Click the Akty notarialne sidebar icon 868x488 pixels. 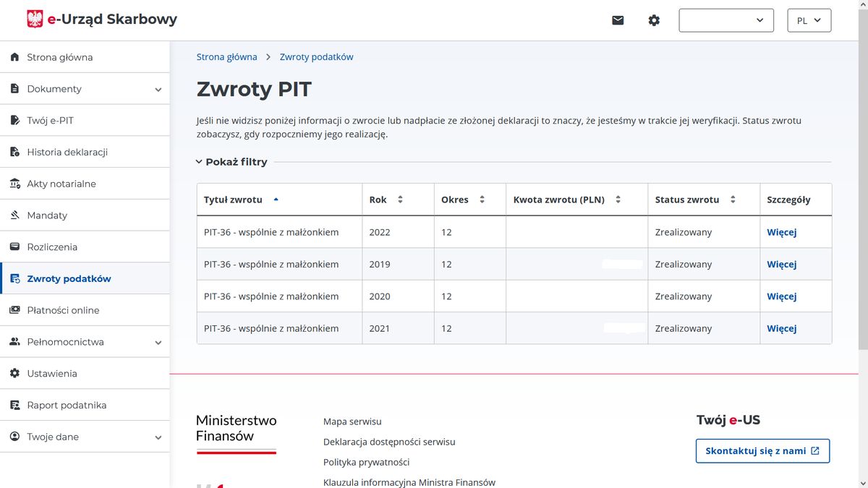pyautogui.click(x=13, y=183)
